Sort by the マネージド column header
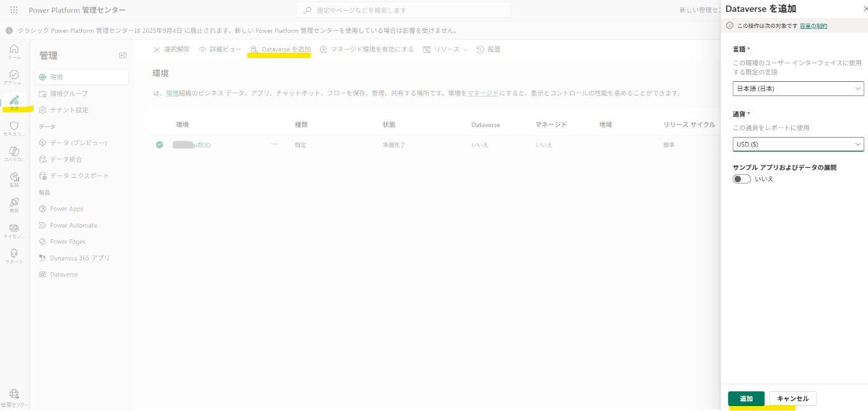The width and height of the screenshot is (868, 411). click(x=551, y=125)
